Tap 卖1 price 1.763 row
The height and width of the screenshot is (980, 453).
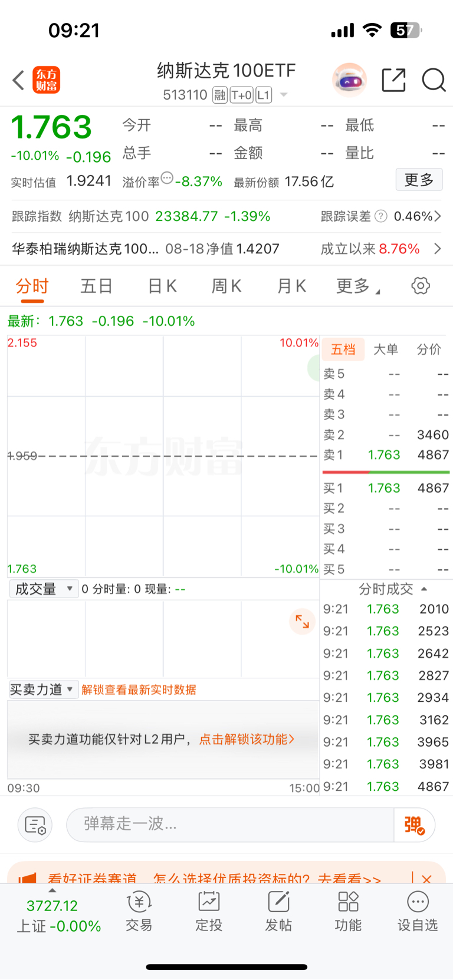point(386,455)
